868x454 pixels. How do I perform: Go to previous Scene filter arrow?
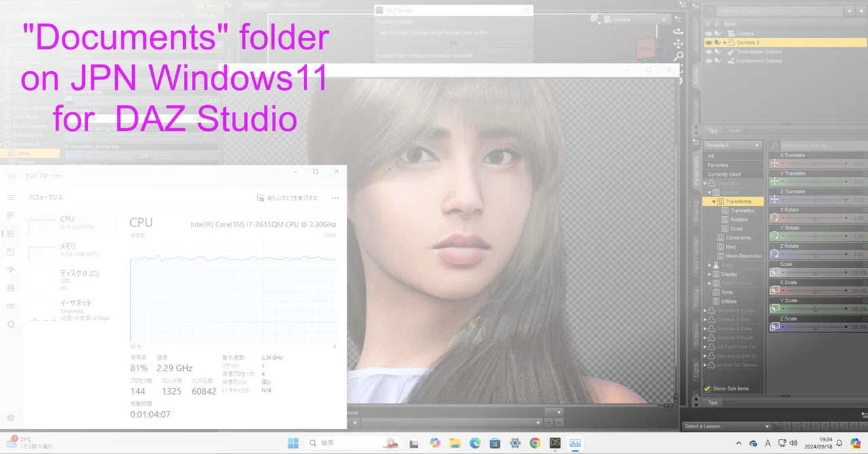tap(849, 12)
